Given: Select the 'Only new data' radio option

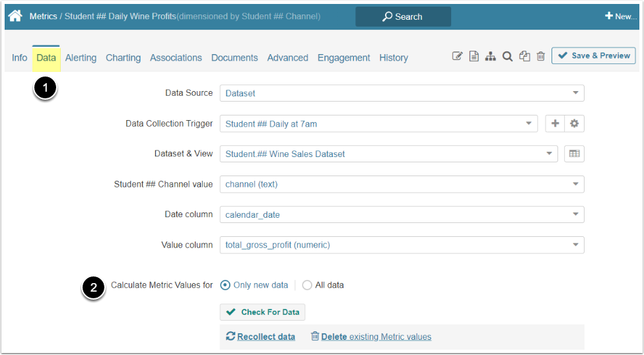Looking at the screenshot, I should (225, 285).
